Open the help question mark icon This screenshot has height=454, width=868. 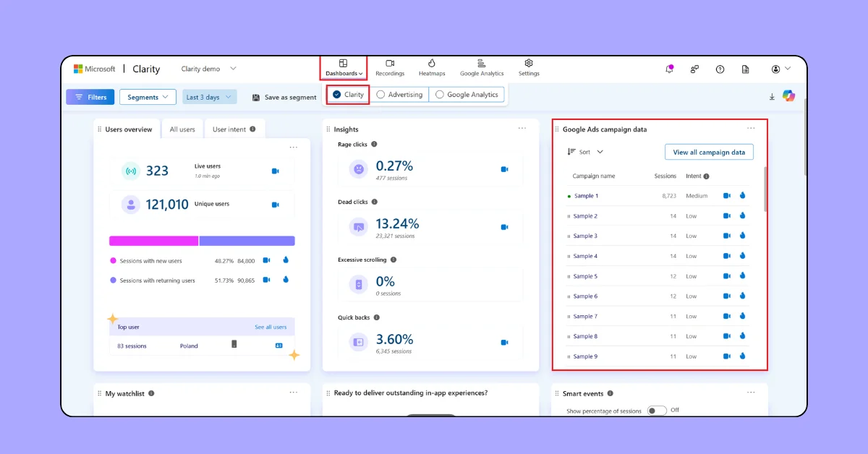[x=720, y=69]
